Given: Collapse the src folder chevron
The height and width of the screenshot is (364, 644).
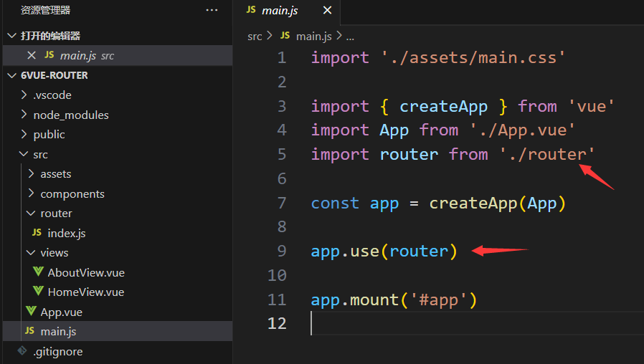Looking at the screenshot, I should click(24, 154).
